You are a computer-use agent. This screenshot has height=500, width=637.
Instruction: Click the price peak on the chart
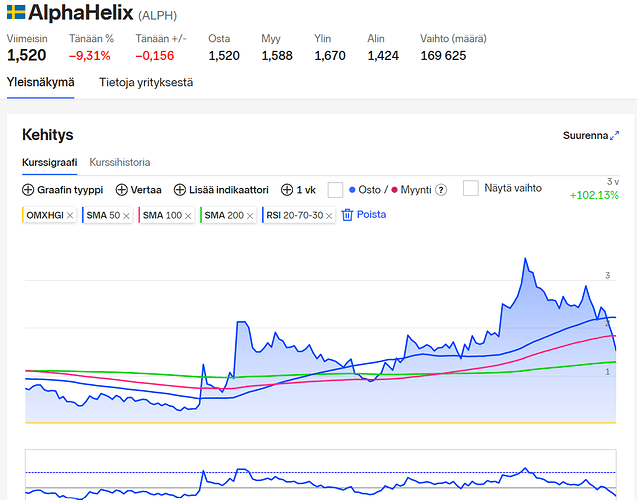pyautogui.click(x=525, y=259)
